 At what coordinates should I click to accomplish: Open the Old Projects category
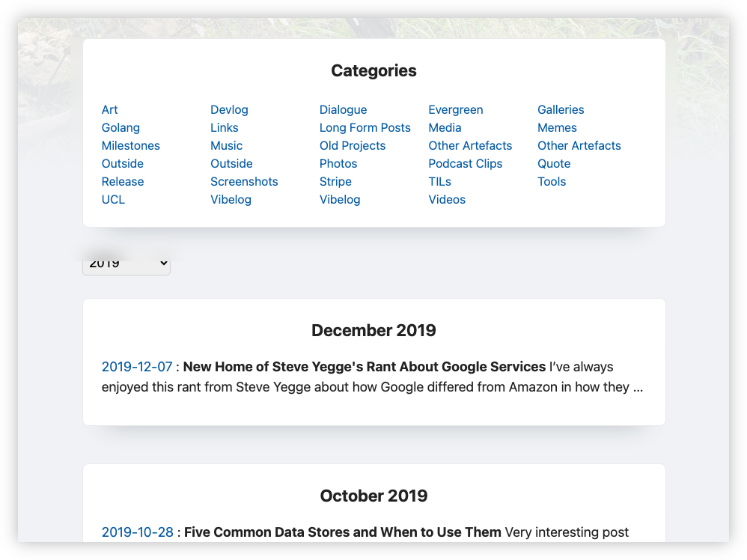point(353,146)
